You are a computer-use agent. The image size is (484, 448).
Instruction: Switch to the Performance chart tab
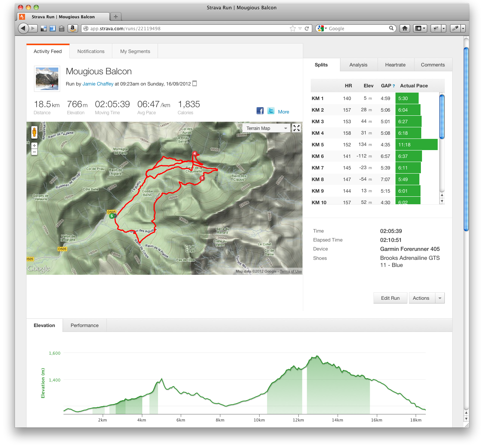[84, 325]
